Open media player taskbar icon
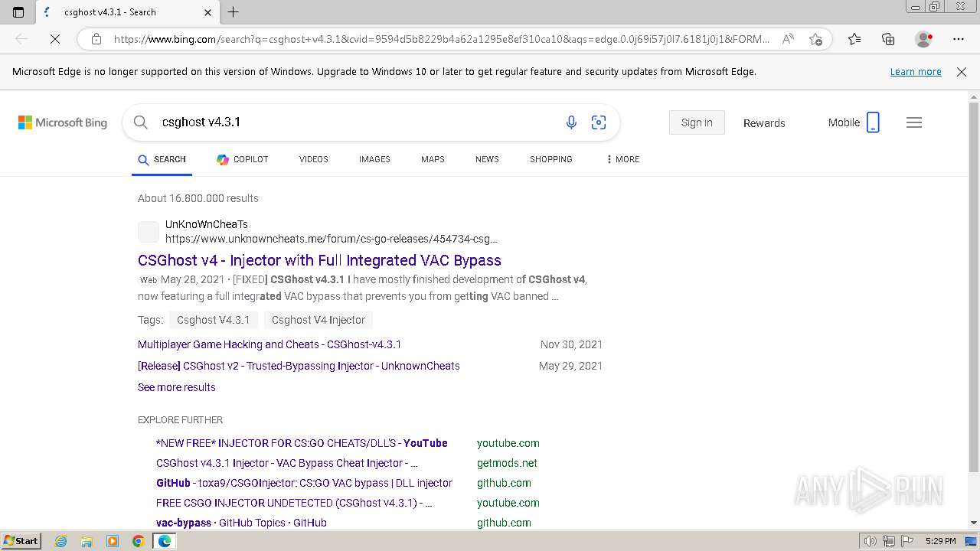Screen dimensions: 980x551 click(x=113, y=541)
